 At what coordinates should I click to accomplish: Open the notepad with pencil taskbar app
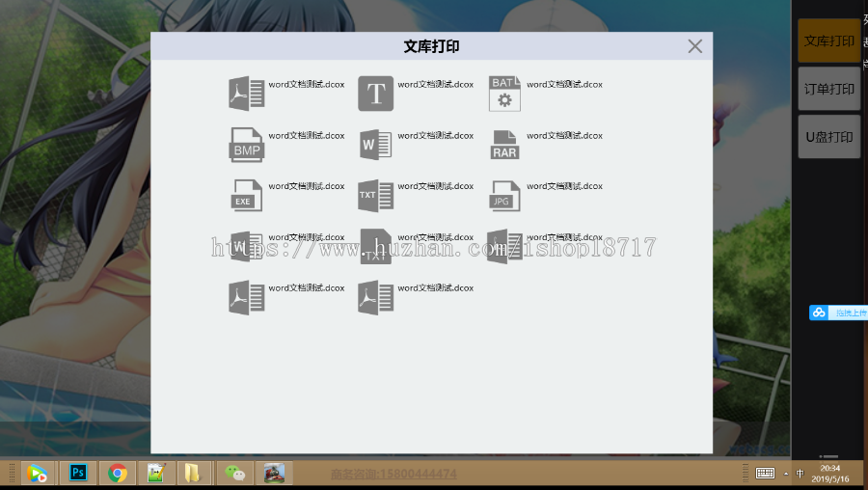click(156, 474)
